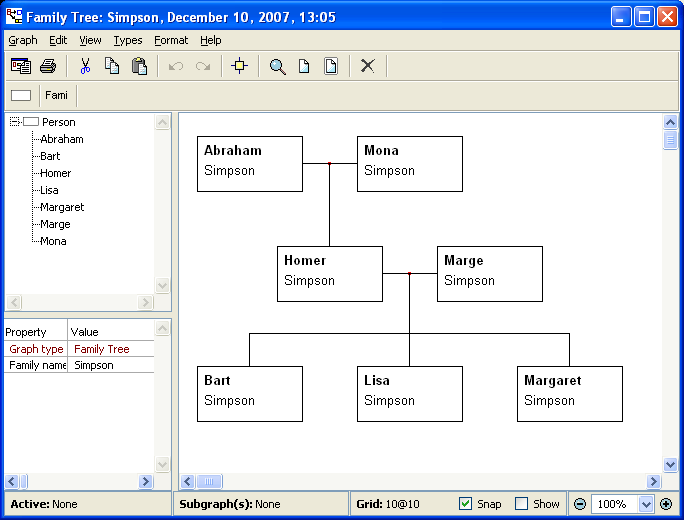684x520 pixels.
Task: Select the Person rectangle type tool
Action: coord(21,95)
